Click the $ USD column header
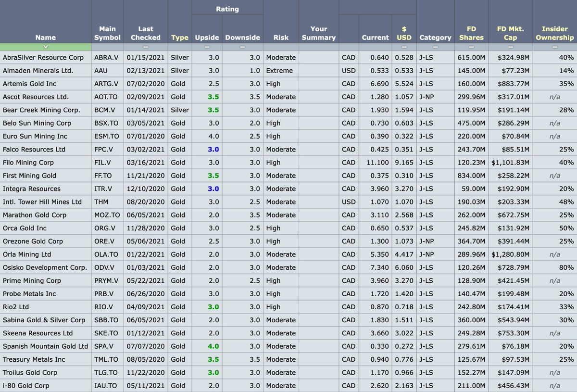 pyautogui.click(x=404, y=33)
